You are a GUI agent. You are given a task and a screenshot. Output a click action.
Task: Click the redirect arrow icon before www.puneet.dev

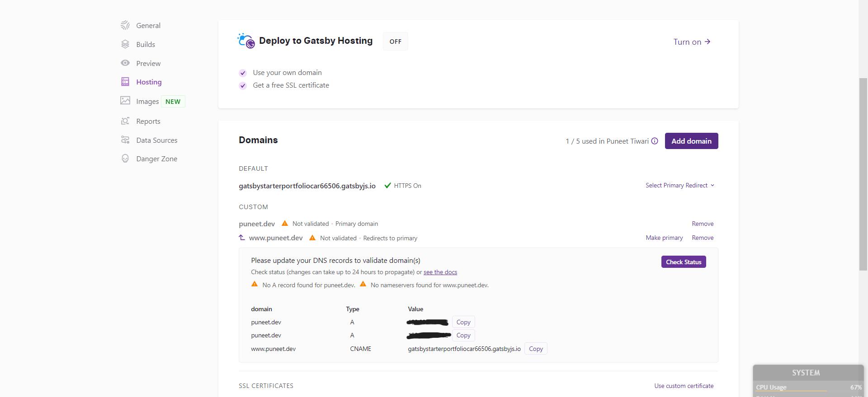(x=242, y=238)
